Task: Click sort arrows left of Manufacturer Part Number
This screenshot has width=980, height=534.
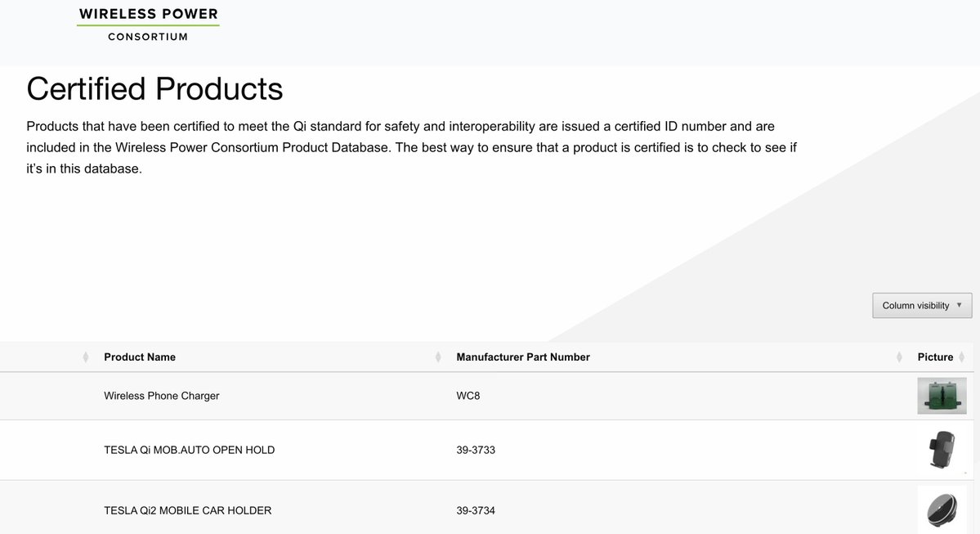Action: (x=438, y=357)
